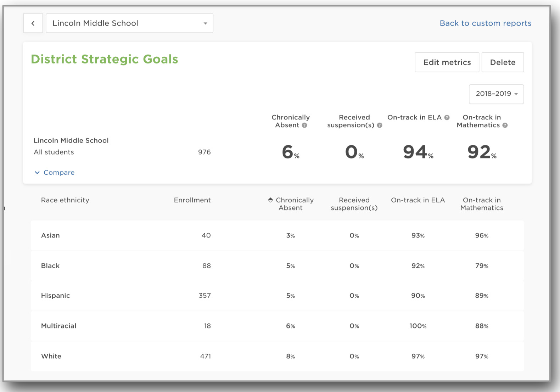Click Received suspension(s) help icon
The image size is (560, 392).
coord(380,125)
